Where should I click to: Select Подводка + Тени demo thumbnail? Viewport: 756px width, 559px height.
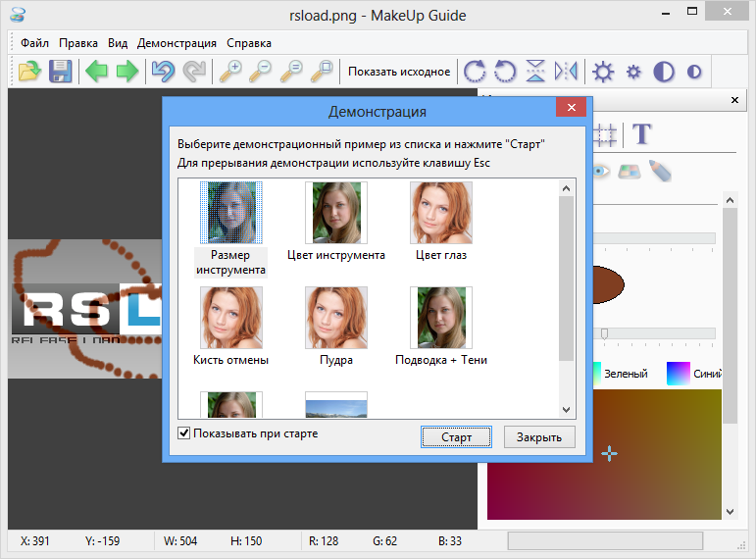pos(441,318)
